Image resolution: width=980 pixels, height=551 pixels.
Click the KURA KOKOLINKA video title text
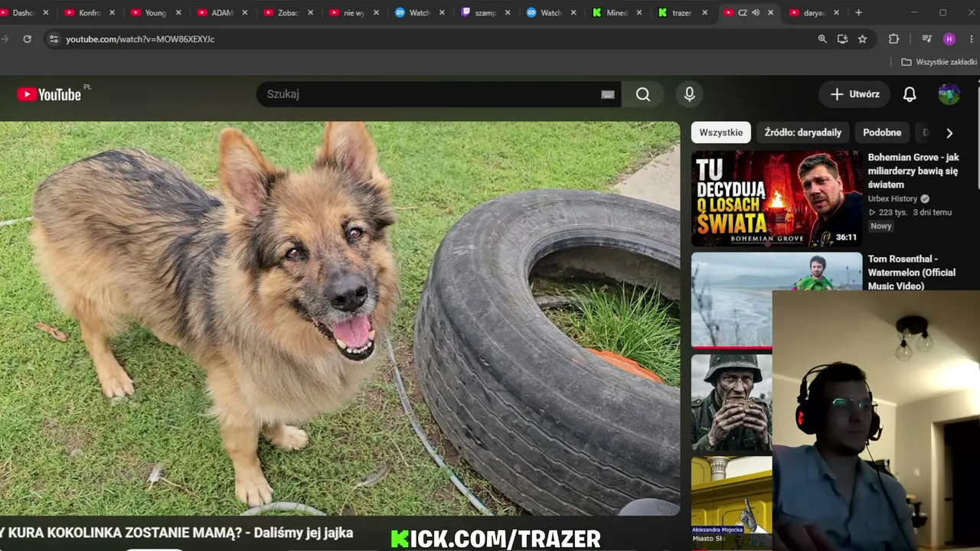tap(177, 533)
